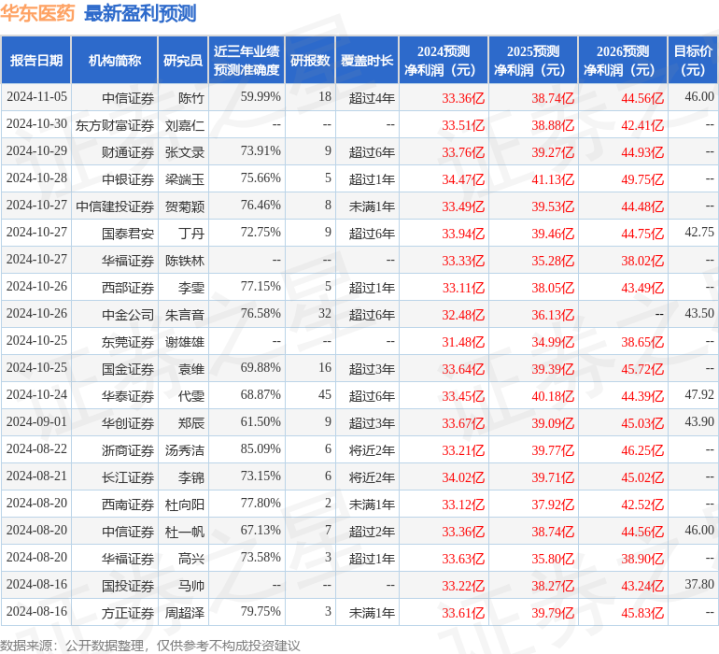This screenshot has width=719, height=654.
Task: Click 中信建投证券 institution cell
Action: (115, 206)
